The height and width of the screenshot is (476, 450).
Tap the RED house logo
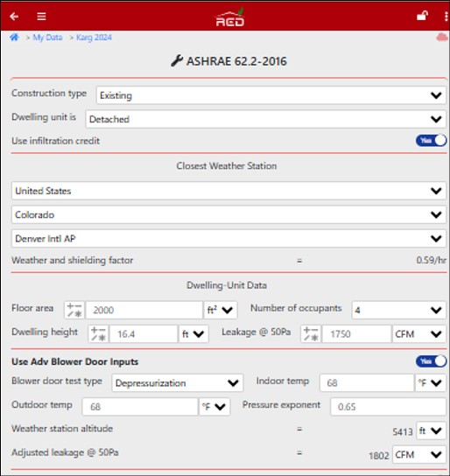coord(230,17)
